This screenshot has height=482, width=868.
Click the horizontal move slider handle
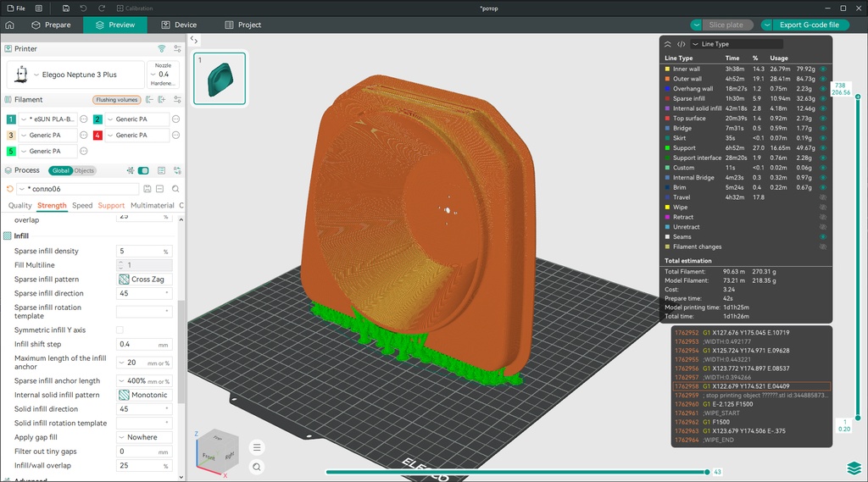(x=707, y=472)
